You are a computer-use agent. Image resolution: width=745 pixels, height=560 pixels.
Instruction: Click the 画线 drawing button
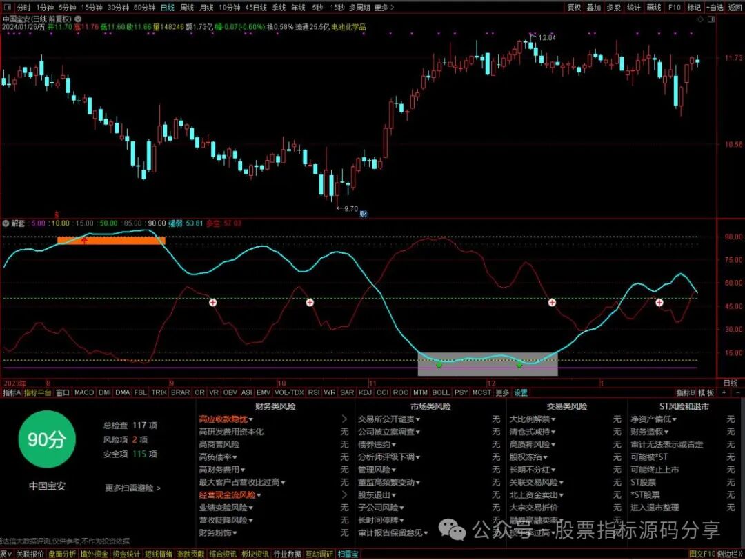coord(654,7)
